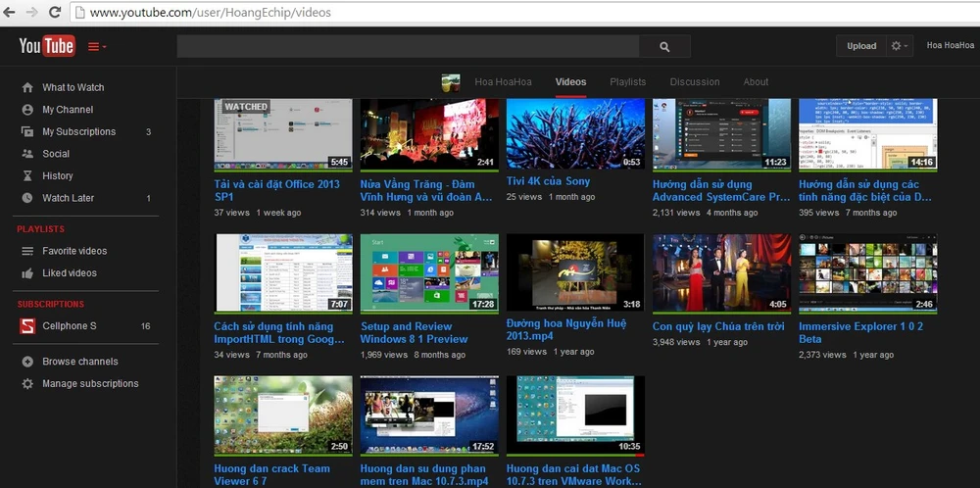Open the Social feed link
Screen dimensions: 980x488
[x=56, y=154]
